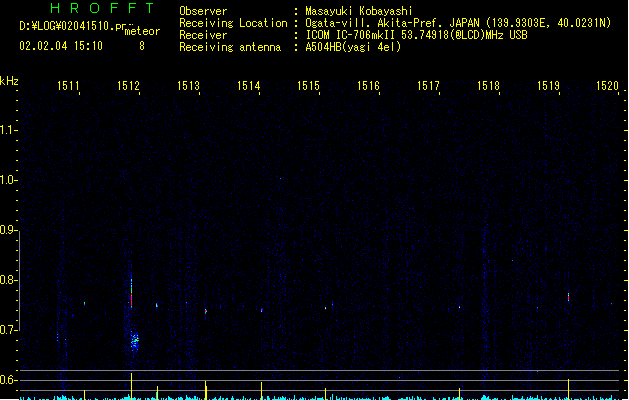Click the 1516 time axis label
629x400 pixels.
pyautogui.click(x=368, y=86)
